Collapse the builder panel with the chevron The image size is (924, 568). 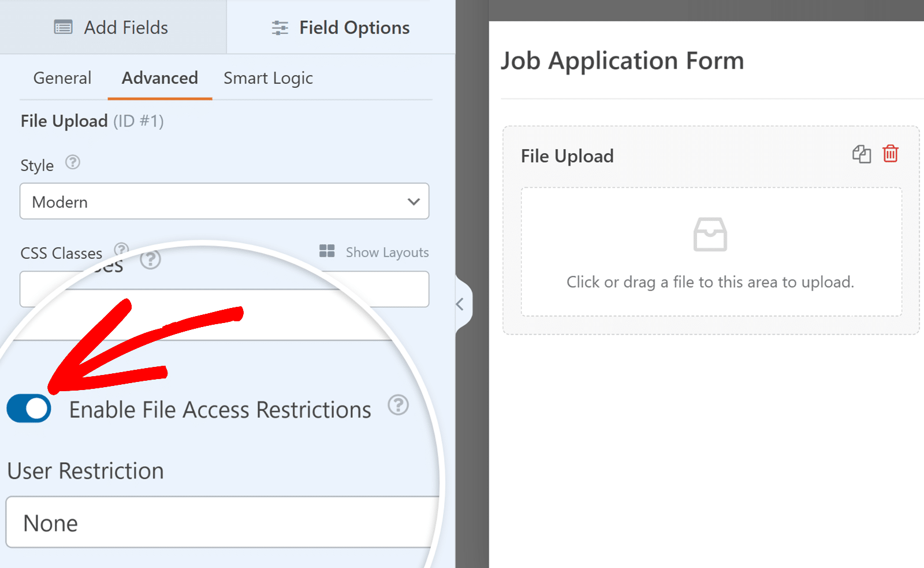click(460, 305)
